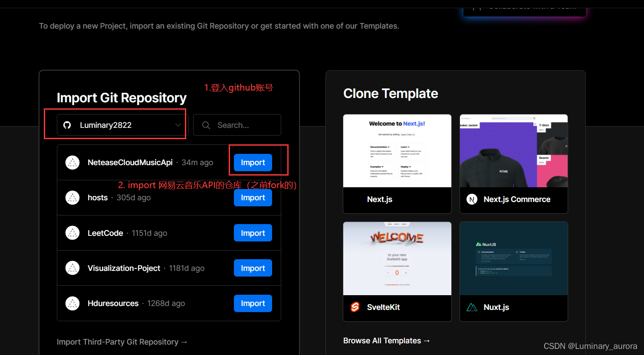Open the Next.js template preview thumbnail

[397, 151]
